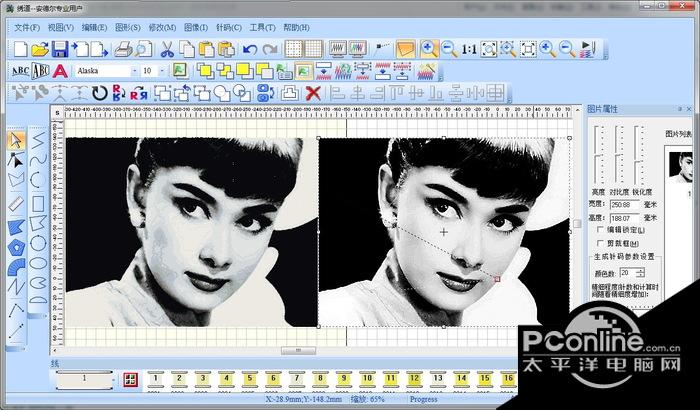Rotate the object with the black circular arrow icon

(x=100, y=93)
